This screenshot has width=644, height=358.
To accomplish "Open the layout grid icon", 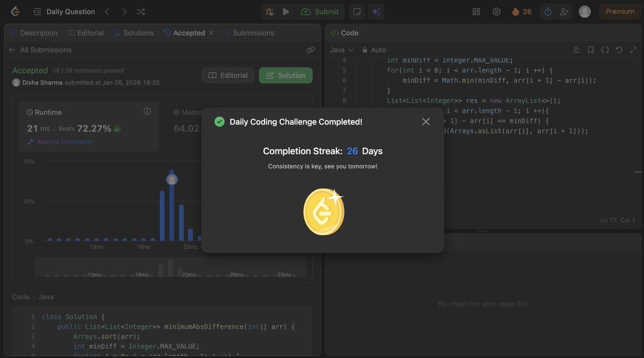I will click(476, 11).
